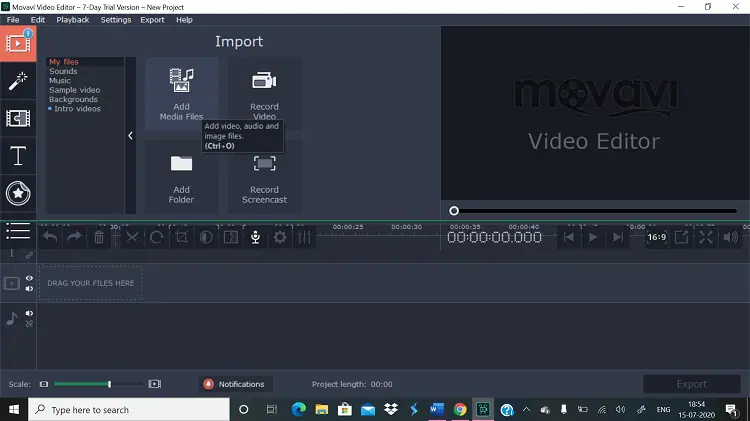
Task: Open Color adjustments half-circle icon
Action: (x=206, y=237)
